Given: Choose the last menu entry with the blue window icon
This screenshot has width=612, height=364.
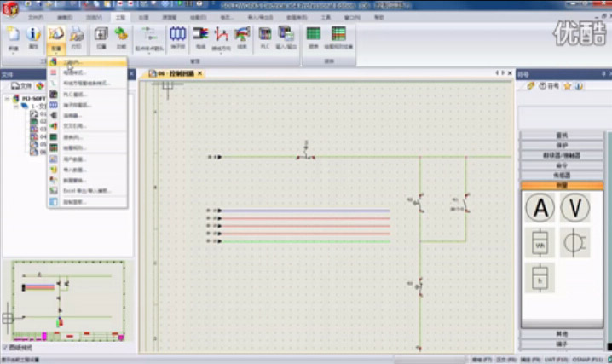Looking at the screenshot, I should pyautogui.click(x=87, y=202).
